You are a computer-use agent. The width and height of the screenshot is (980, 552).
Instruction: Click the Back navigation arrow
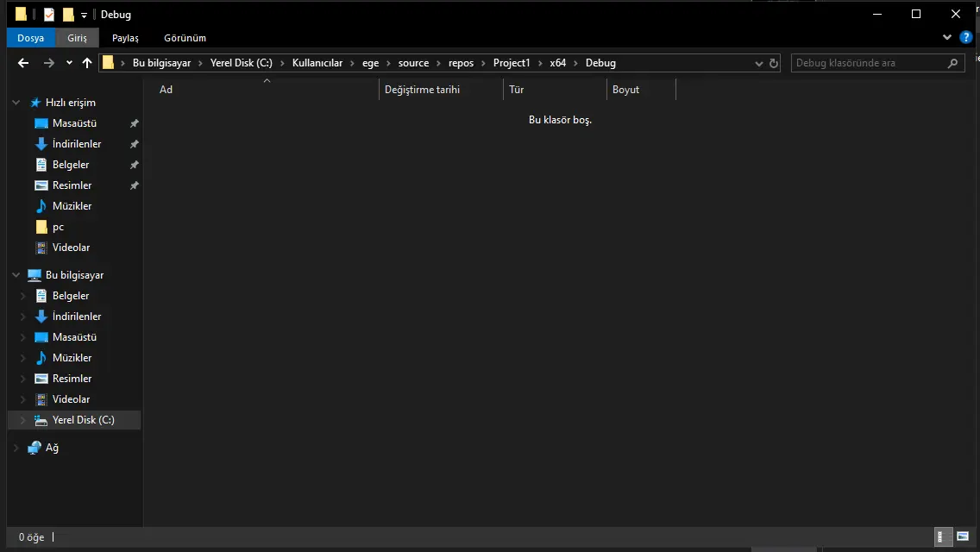[23, 62]
